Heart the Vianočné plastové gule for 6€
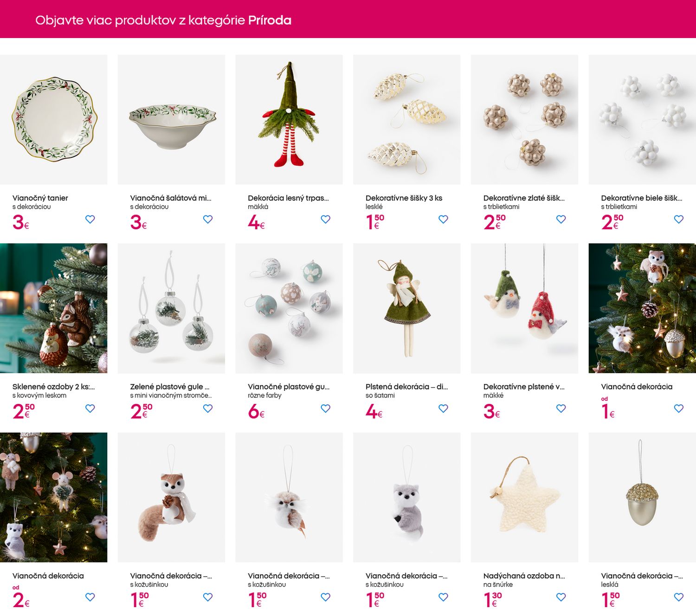Viewport: 696px width, 616px height. [326, 409]
